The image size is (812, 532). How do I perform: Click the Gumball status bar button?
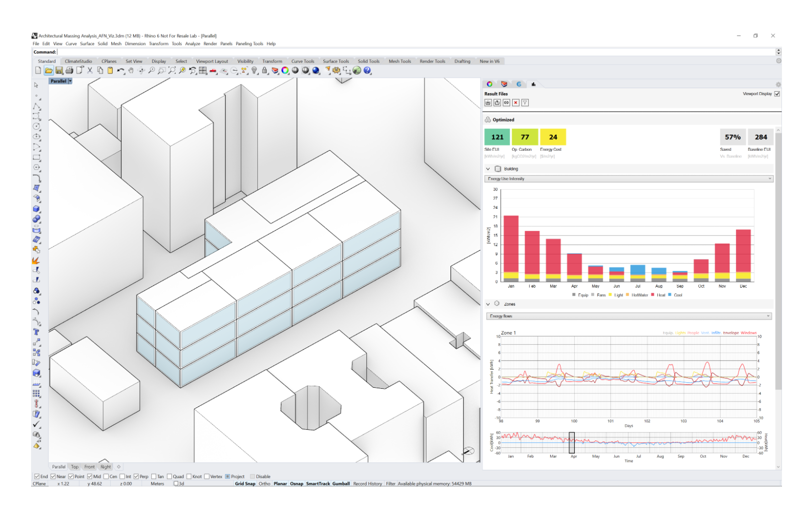tap(341, 484)
